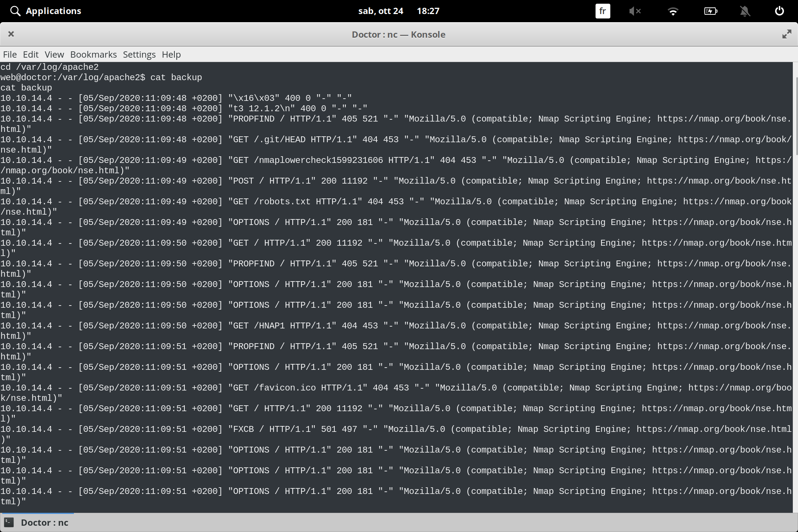
Task: Click the fr keyboard layout indicator
Action: pos(602,11)
